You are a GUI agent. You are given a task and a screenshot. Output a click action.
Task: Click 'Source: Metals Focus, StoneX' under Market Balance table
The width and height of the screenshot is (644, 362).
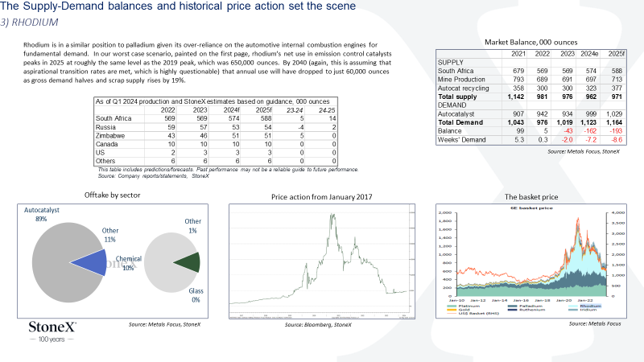pyautogui.click(x=583, y=151)
